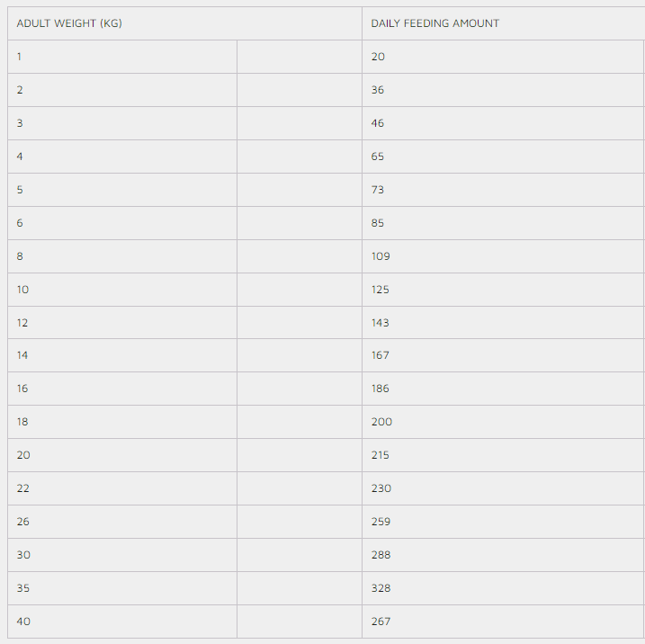Viewport: 645px width, 644px height.
Task: Select the feeding amount cell showing 65
Action: point(378,157)
